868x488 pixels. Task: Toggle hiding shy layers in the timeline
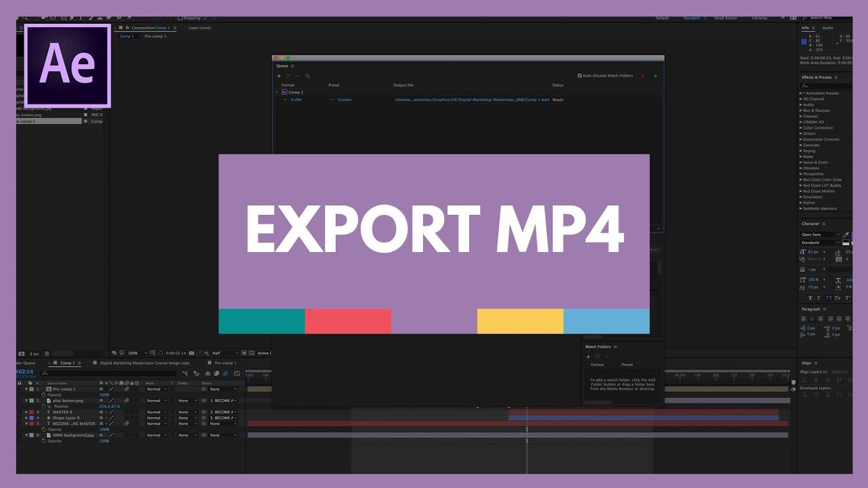(x=208, y=373)
